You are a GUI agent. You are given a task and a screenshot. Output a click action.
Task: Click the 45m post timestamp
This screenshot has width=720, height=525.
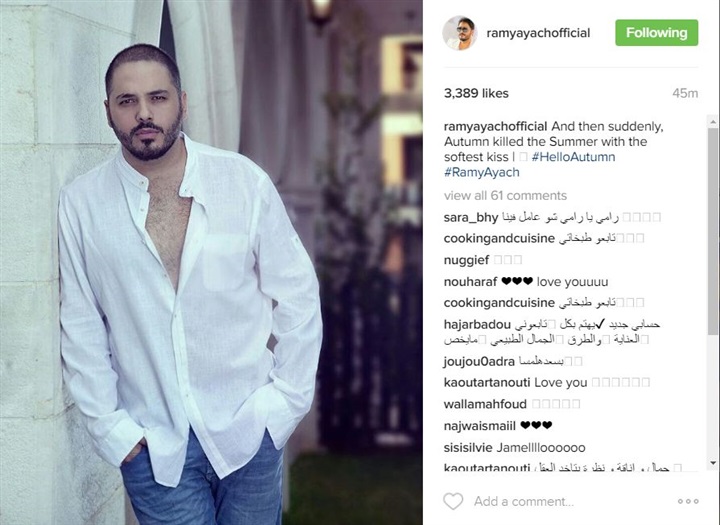(685, 93)
